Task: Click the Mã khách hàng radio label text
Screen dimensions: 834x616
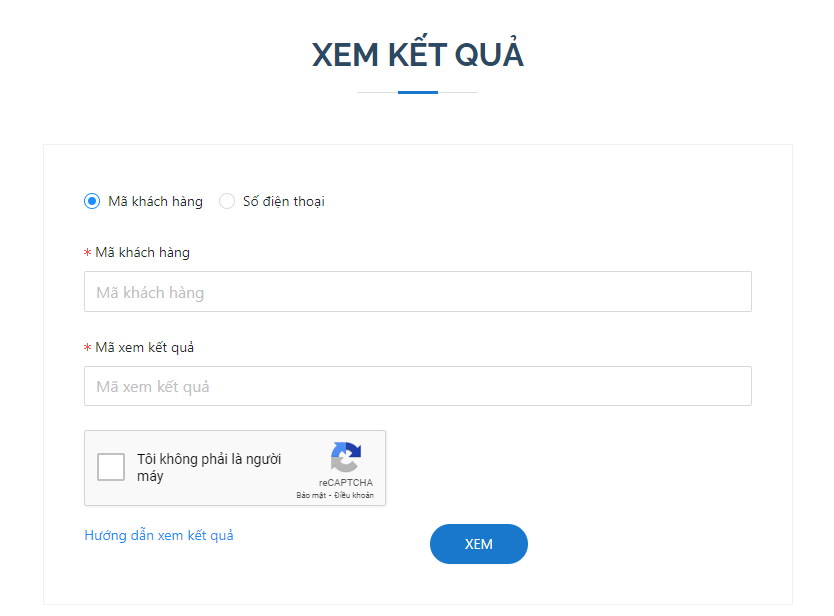Action: click(155, 201)
